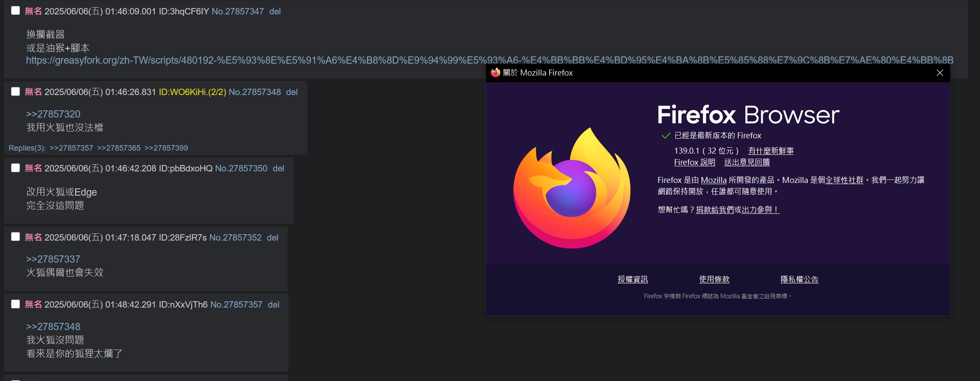Close the About Mozilla Firefox dialog
This screenshot has width=980, height=381.
pos(940,73)
